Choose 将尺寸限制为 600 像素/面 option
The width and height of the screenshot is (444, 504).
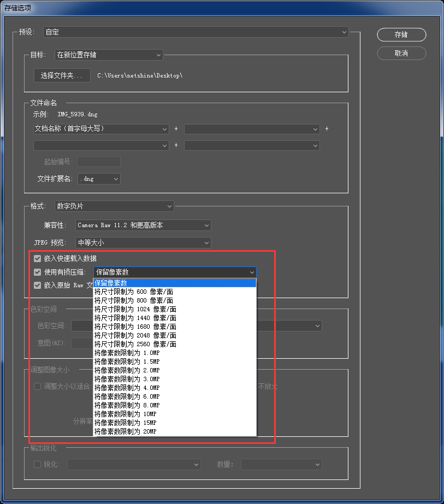pos(175,292)
